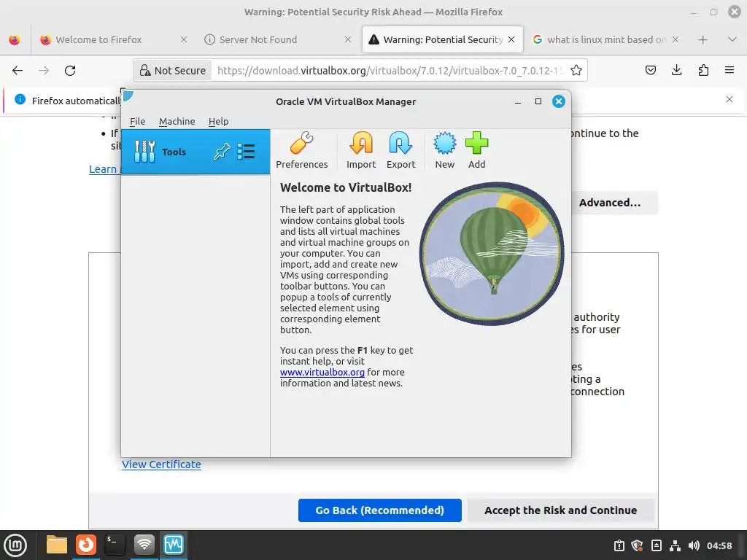Image resolution: width=747 pixels, height=560 pixels.
Task: Open the Firefox hamburger menu
Action: pyautogui.click(x=729, y=71)
